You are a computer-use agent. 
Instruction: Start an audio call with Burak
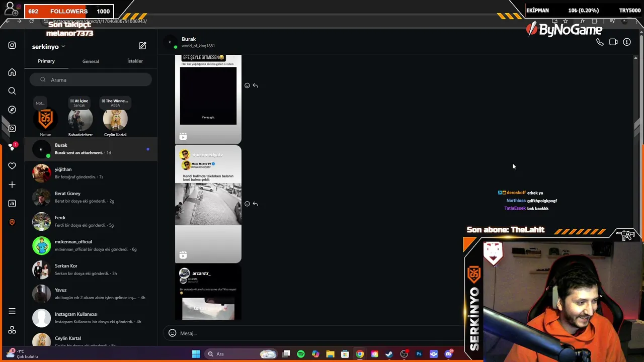(x=600, y=42)
